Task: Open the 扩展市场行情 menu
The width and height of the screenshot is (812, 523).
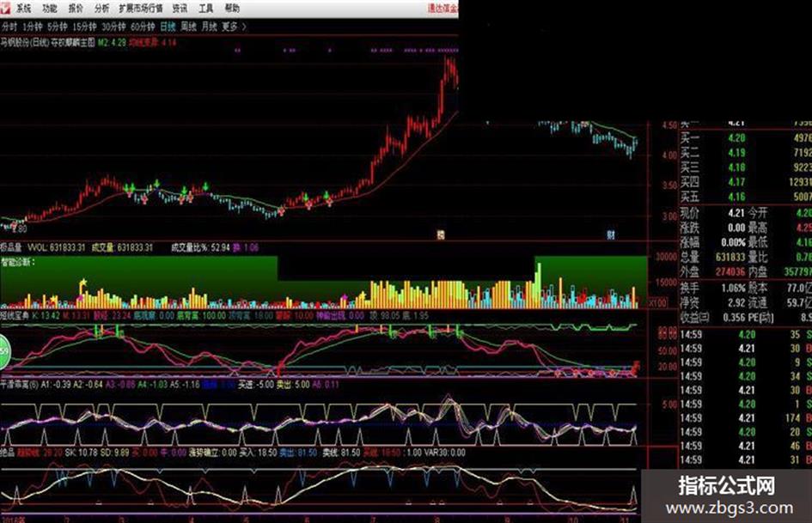Action: click(x=140, y=9)
